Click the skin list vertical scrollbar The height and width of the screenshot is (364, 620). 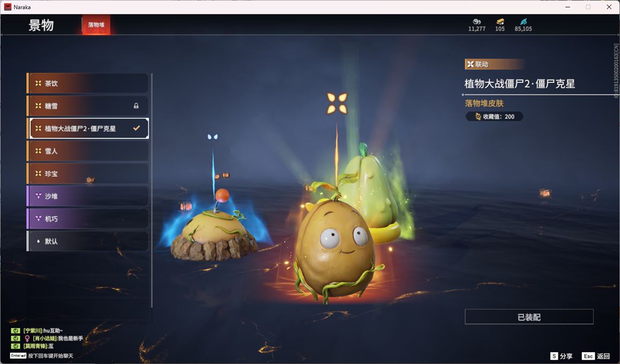152,190
